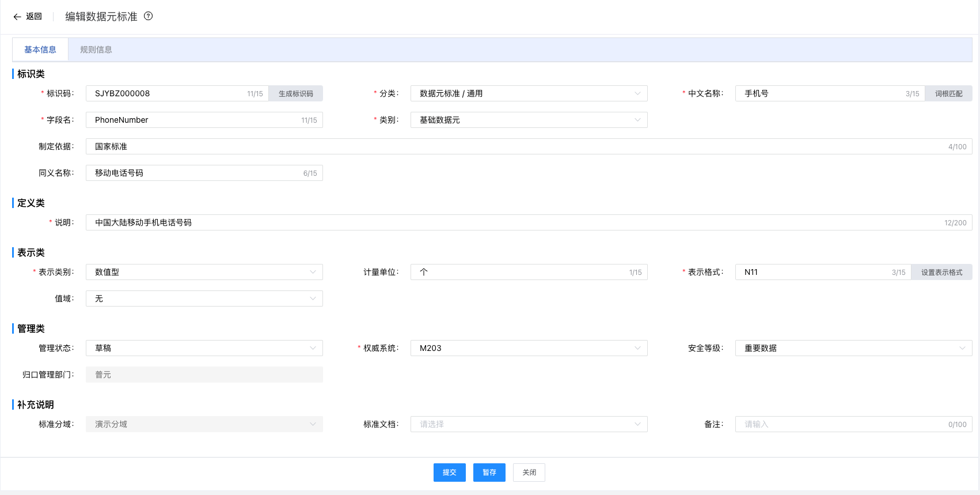Viewport: 980px width, 495px height.
Task: Open the 安全等级 dropdown
Action: pyautogui.click(x=853, y=348)
